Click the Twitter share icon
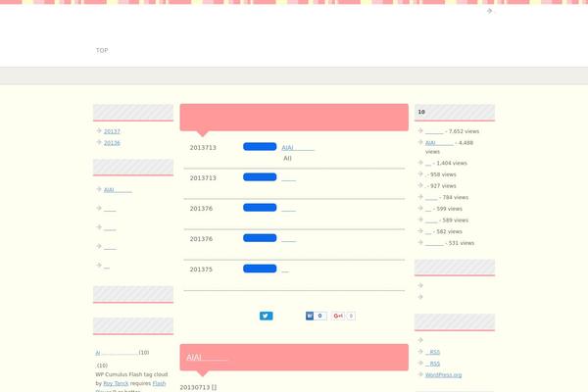This screenshot has width=588, height=392. (x=266, y=316)
